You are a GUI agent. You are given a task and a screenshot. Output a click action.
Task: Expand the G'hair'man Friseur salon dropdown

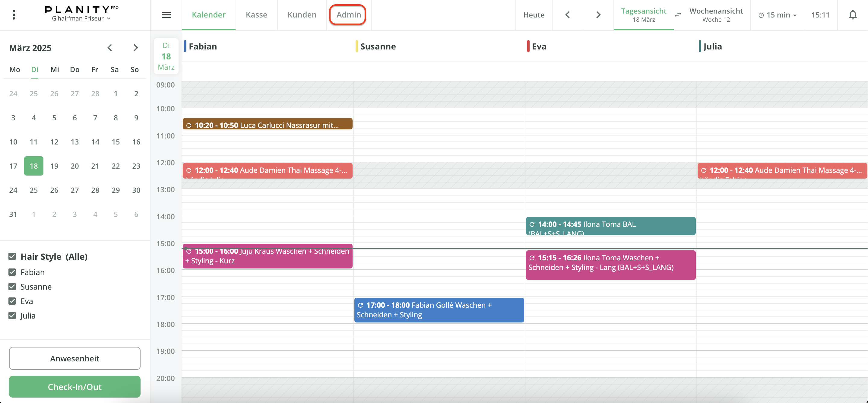81,18
